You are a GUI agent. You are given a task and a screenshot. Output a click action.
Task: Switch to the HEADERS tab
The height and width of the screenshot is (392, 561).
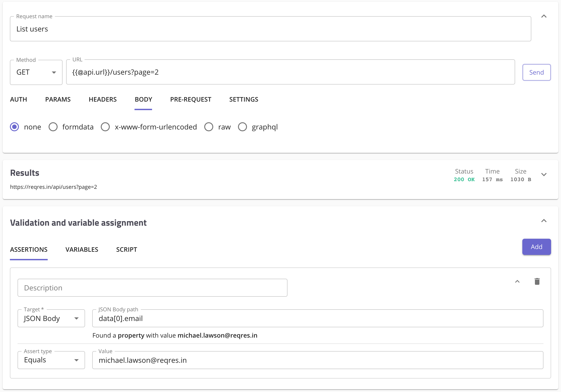pyautogui.click(x=103, y=100)
